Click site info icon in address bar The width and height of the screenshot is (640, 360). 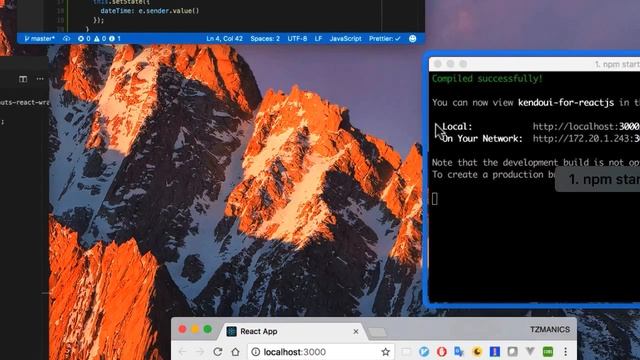[256, 352]
